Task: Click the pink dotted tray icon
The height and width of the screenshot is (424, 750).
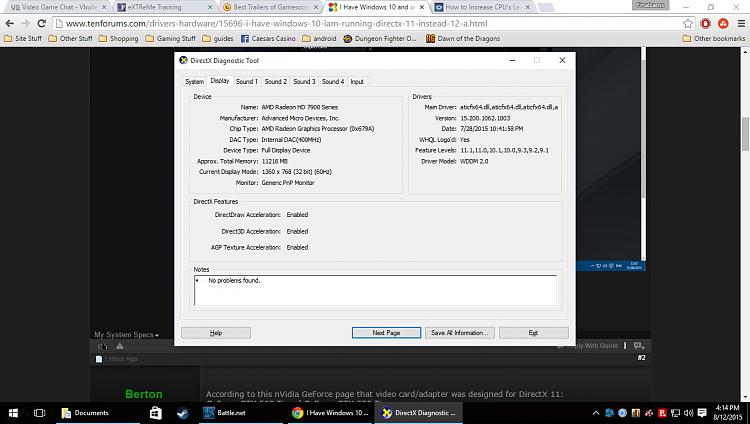Action: [x=649, y=413]
